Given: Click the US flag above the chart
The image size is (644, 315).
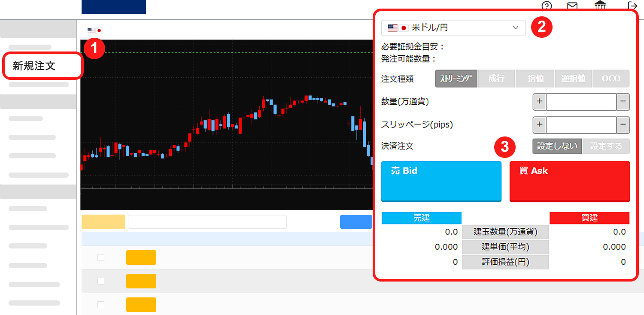Looking at the screenshot, I should click(x=91, y=30).
